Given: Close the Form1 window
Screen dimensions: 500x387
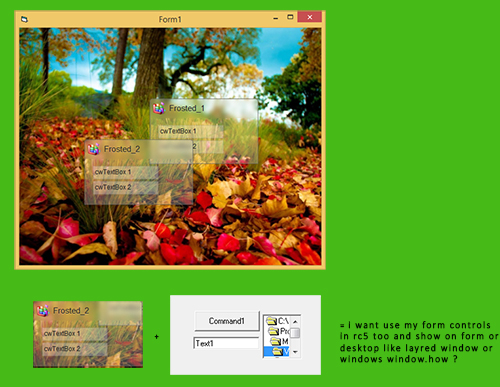Looking at the screenshot, I should (309, 17).
